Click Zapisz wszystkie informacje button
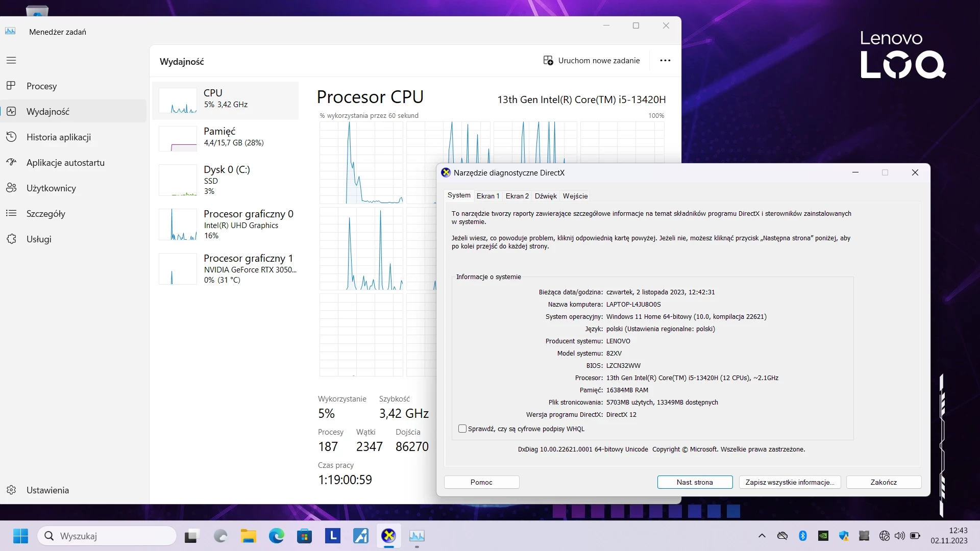 coord(790,482)
